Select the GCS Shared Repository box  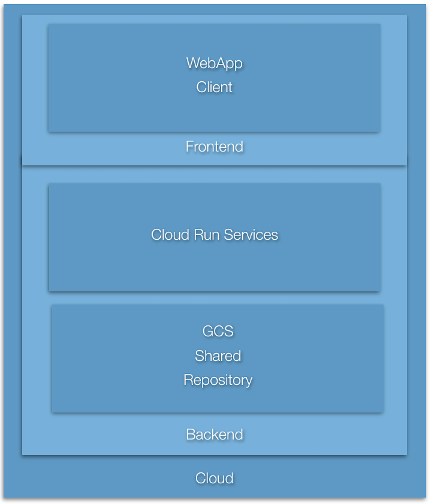[x=218, y=358]
